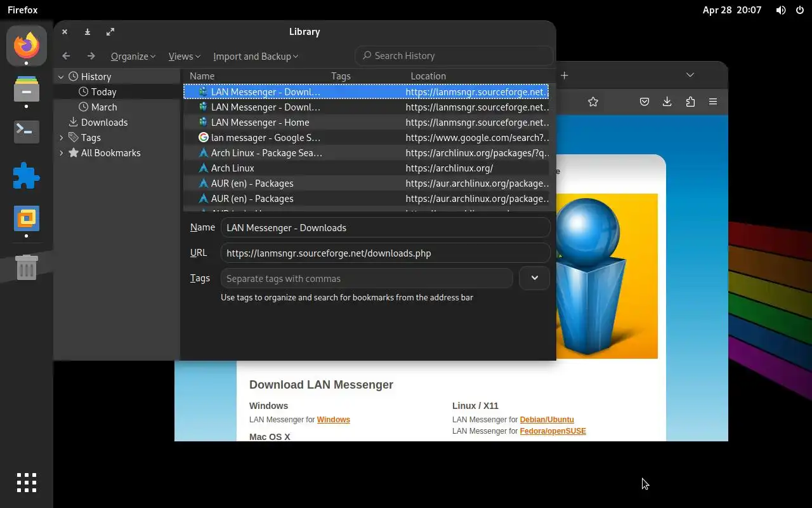Viewport: 812px width, 508px height.
Task: Click the Library back arrow
Action: [x=66, y=56]
